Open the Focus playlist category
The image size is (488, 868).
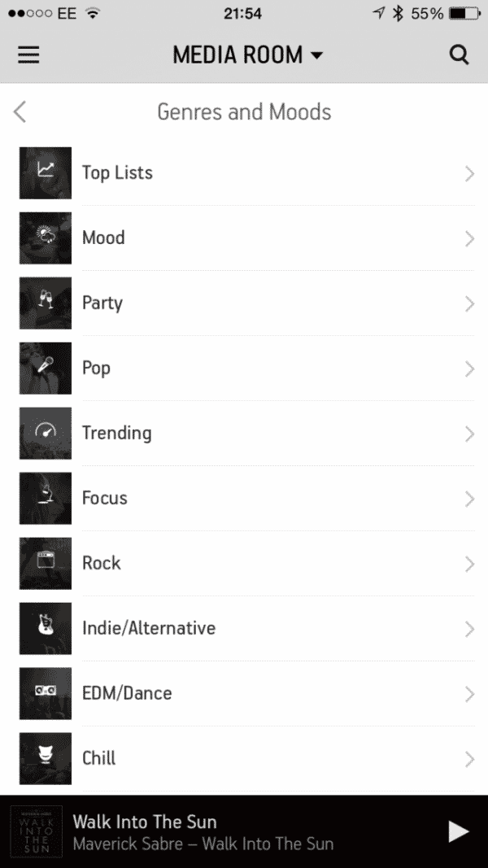pyautogui.click(x=244, y=498)
